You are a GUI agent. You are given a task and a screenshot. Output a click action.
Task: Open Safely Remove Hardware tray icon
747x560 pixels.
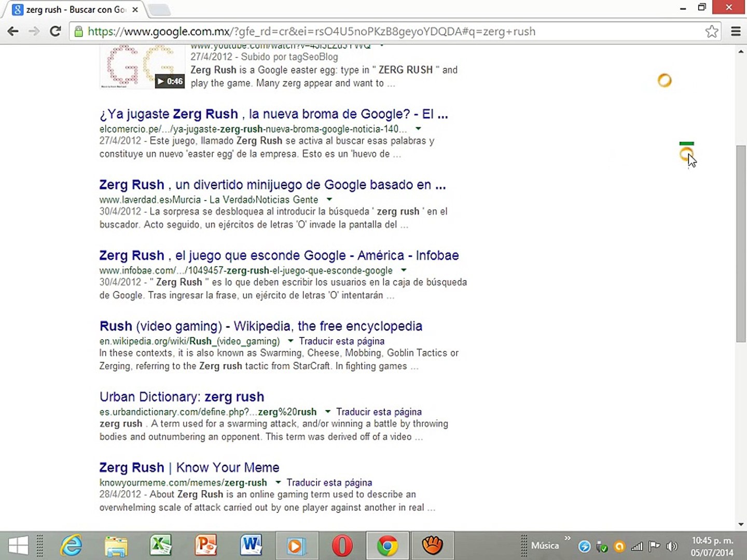click(602, 546)
